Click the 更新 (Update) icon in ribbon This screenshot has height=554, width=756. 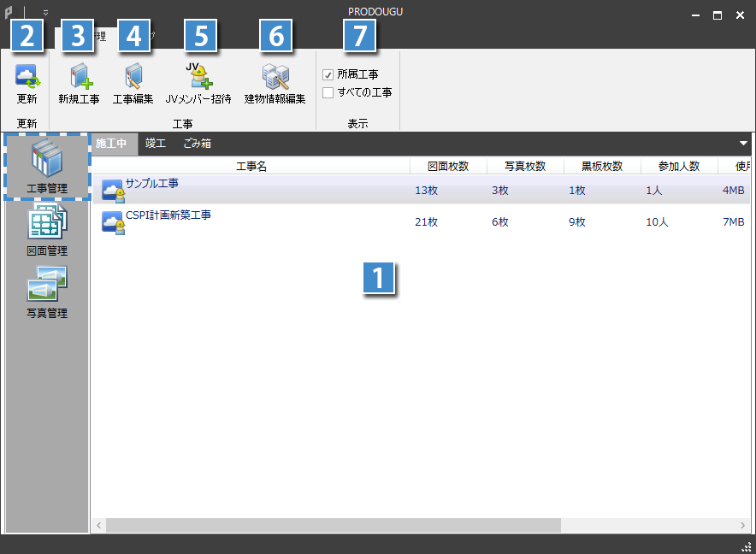27,82
